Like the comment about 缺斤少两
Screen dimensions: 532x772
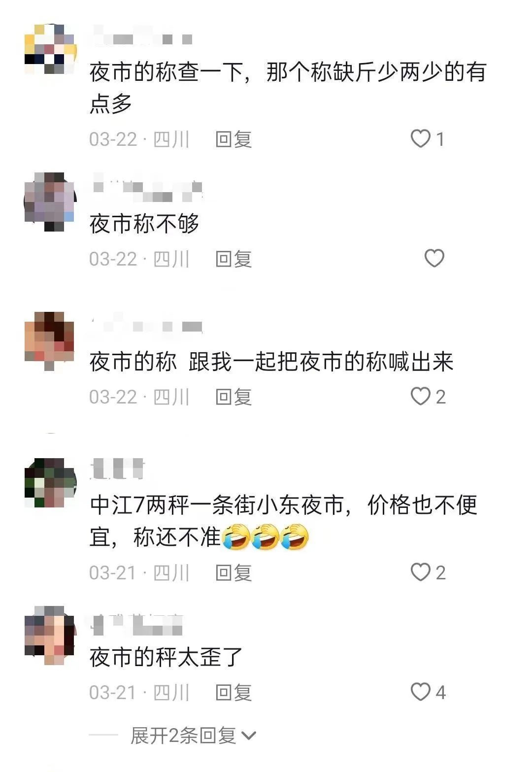coord(421,139)
